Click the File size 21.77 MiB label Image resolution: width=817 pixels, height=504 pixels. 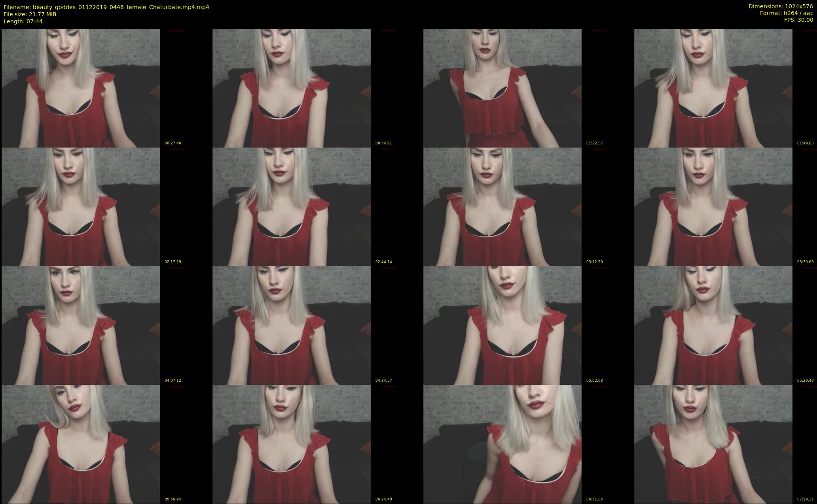[x=30, y=14]
